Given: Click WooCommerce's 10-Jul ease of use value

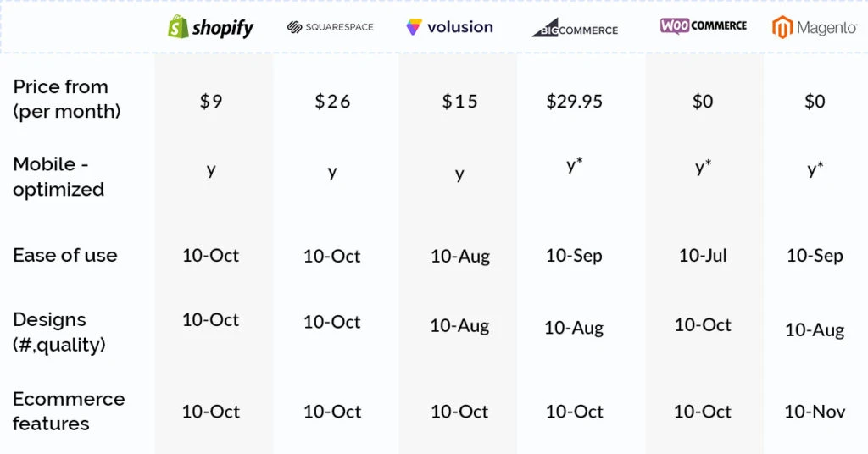Looking at the screenshot, I should pos(703,256).
